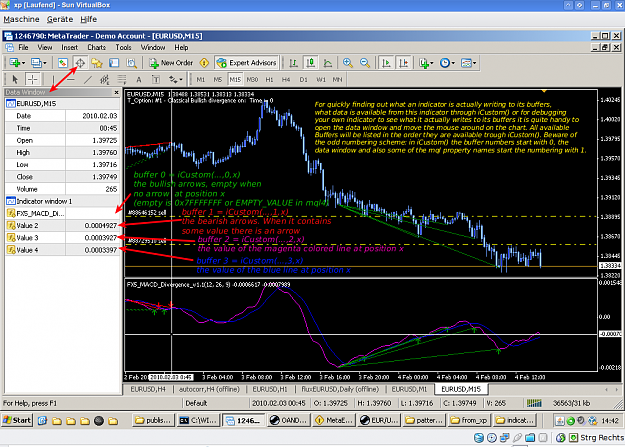Screen dimensions: 625x447
Task: Open the Navigator star-folder icon
Action: point(97,63)
